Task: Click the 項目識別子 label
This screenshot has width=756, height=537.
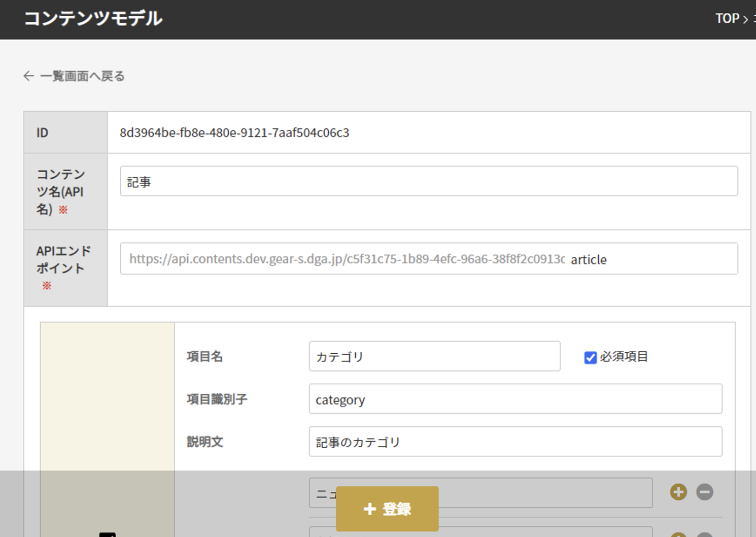Action: 217,399
